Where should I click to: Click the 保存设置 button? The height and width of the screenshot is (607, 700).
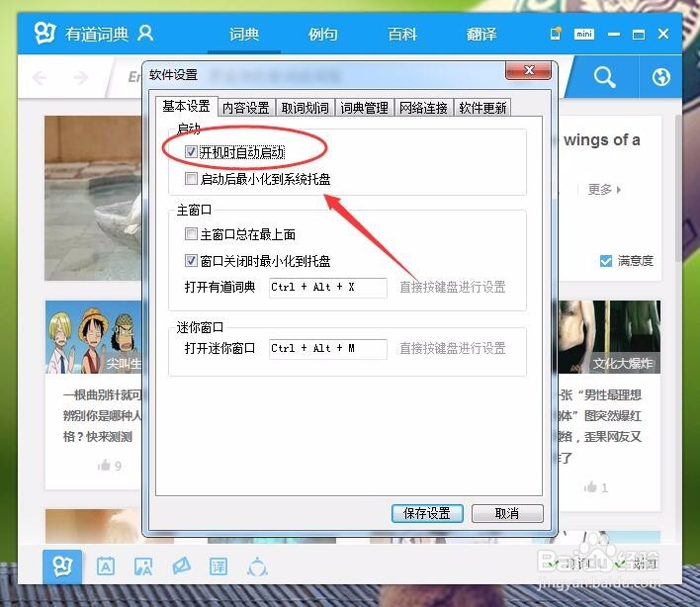click(427, 513)
